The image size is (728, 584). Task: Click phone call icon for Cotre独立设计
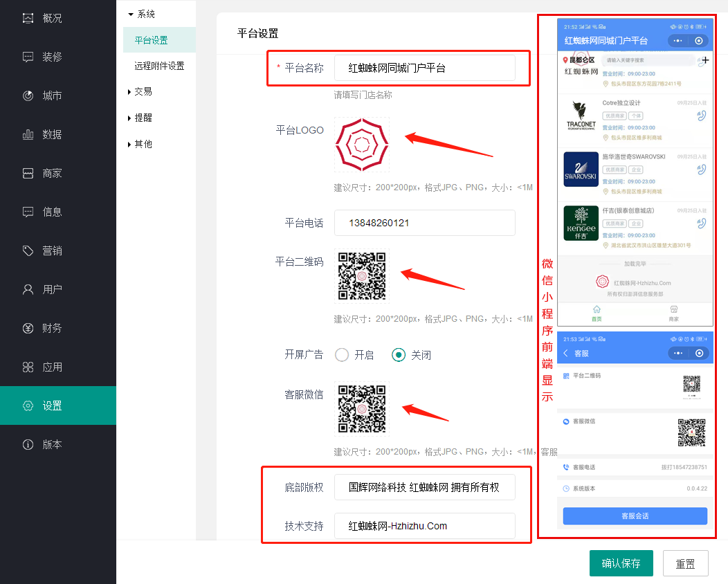tap(702, 116)
